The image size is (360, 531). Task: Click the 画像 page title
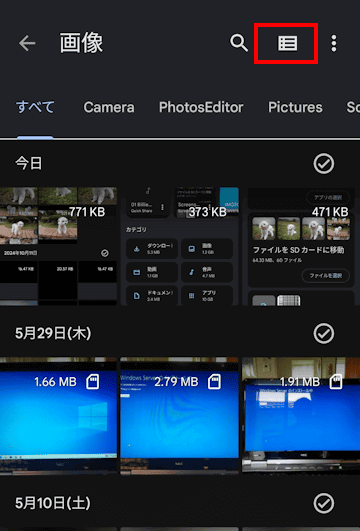coord(81,43)
